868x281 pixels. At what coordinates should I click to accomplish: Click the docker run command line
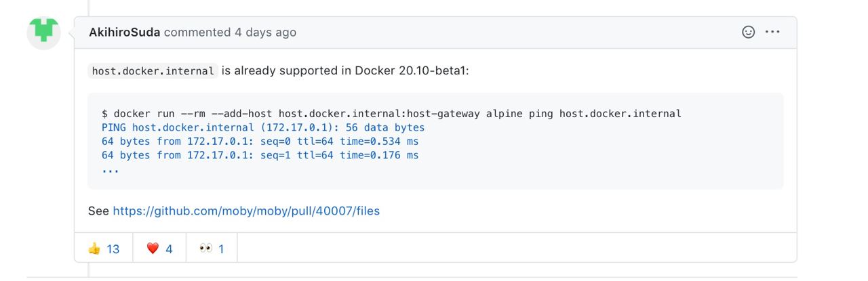click(391, 113)
